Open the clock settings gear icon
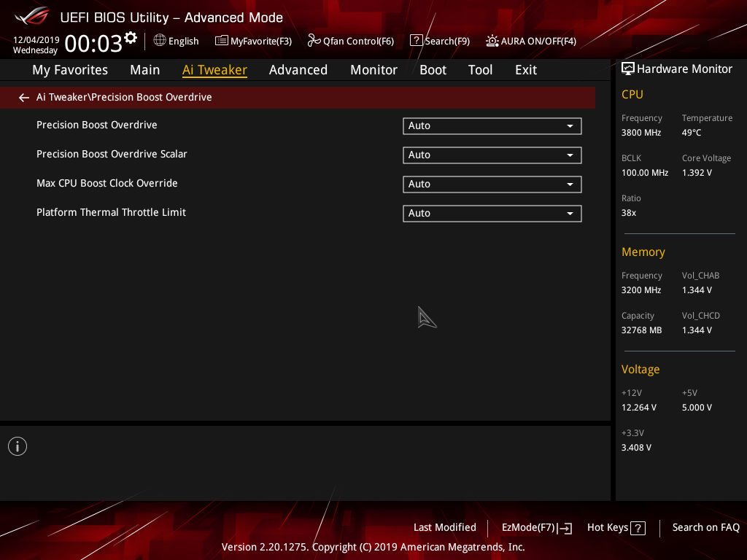This screenshot has width=747, height=560. tap(131, 38)
